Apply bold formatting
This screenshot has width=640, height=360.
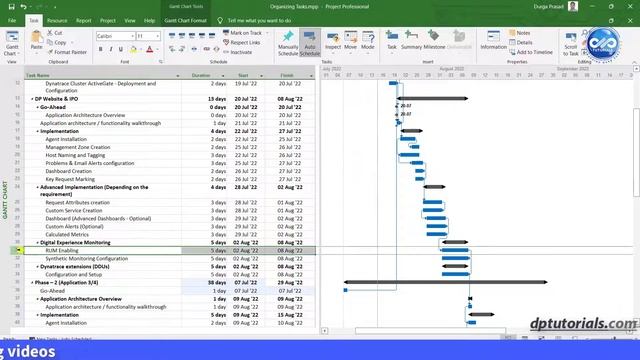(101, 49)
